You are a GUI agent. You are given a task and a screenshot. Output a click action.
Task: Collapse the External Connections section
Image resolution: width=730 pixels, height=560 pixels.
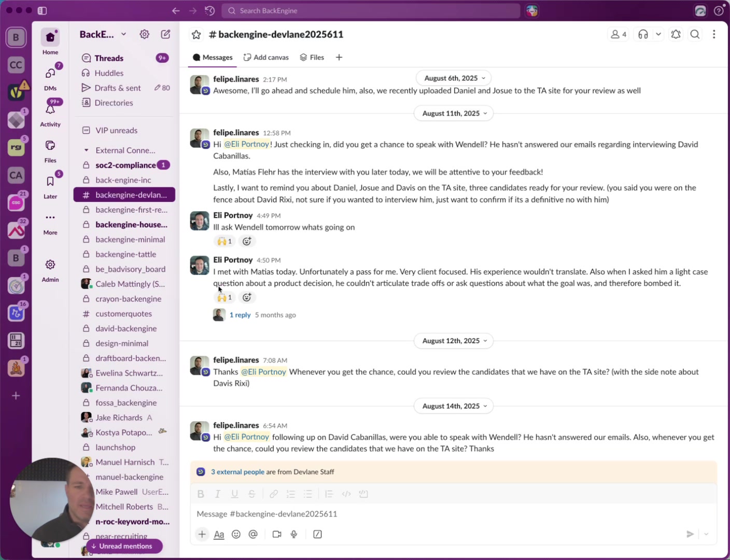point(86,150)
